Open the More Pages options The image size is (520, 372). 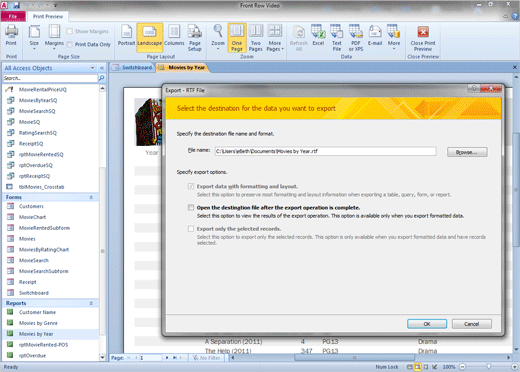click(x=275, y=38)
